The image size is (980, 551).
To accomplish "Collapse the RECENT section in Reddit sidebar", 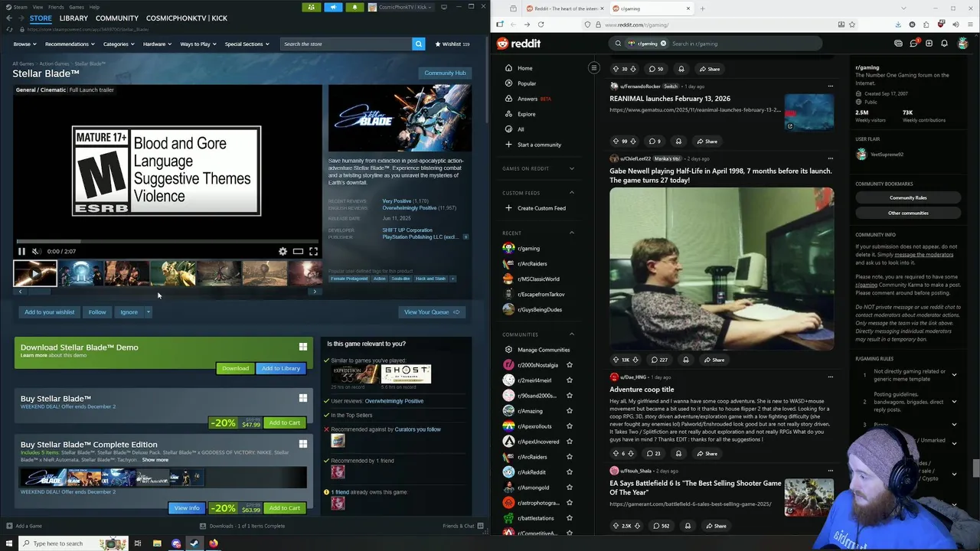I will click(572, 233).
